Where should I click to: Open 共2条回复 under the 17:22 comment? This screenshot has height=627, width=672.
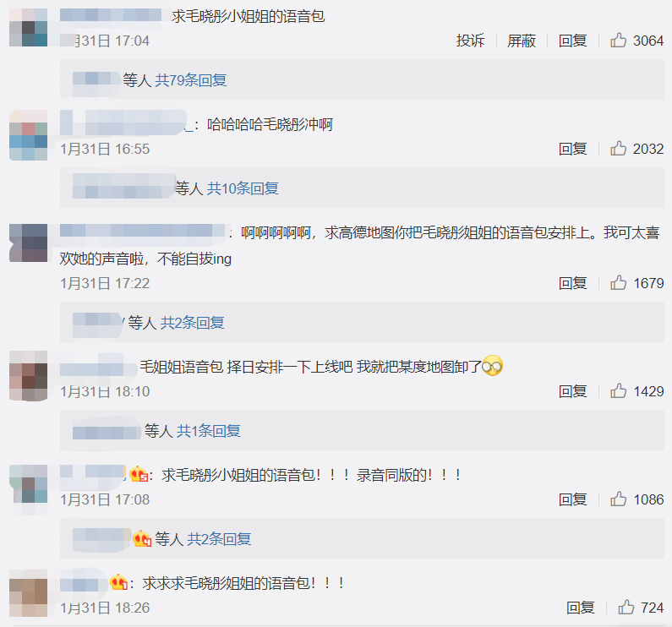(193, 323)
